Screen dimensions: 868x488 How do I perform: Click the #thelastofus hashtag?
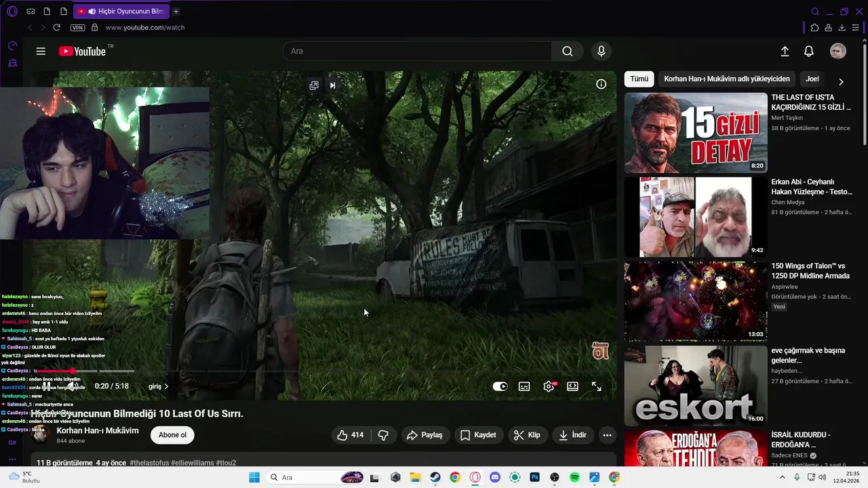[x=149, y=463]
